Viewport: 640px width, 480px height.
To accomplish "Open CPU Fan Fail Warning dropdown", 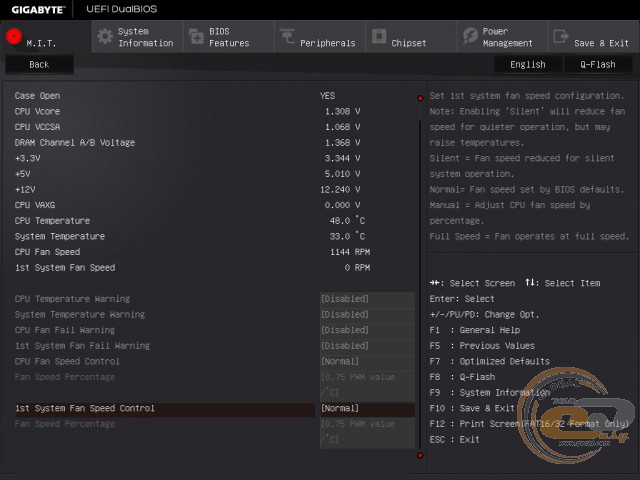I will 367,330.
